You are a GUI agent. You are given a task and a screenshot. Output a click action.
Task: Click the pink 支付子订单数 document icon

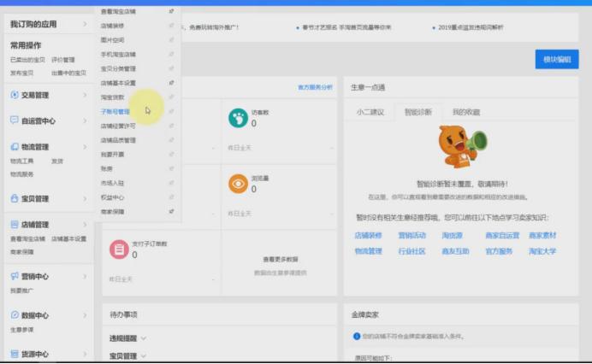119,250
